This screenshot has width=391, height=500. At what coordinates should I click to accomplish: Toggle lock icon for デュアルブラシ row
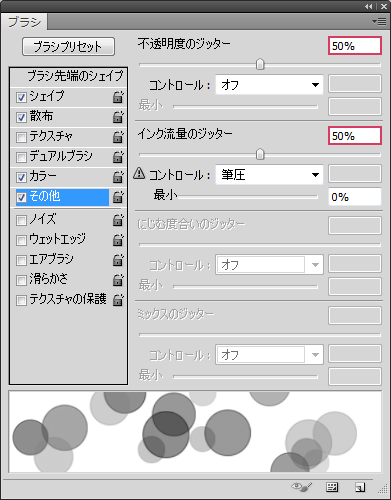[x=118, y=157]
